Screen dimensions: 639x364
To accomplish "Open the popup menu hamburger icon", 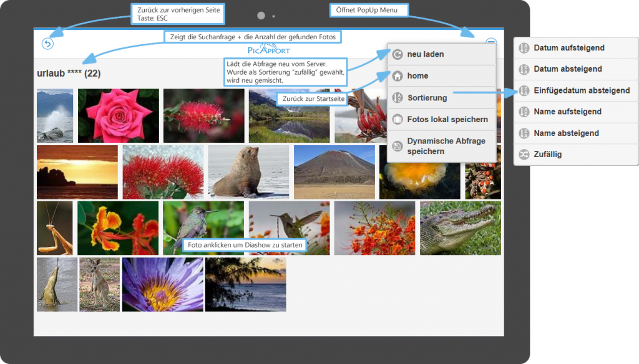I will (x=491, y=43).
